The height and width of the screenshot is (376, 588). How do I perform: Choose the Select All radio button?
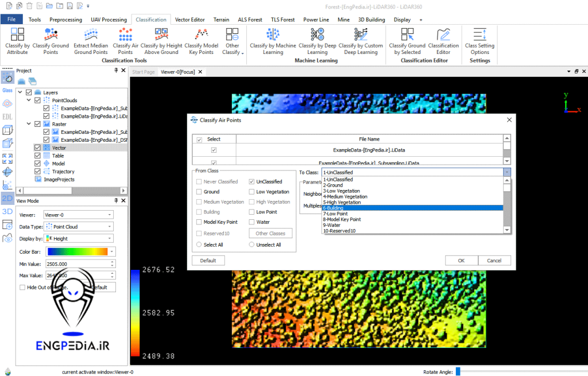[x=199, y=245]
